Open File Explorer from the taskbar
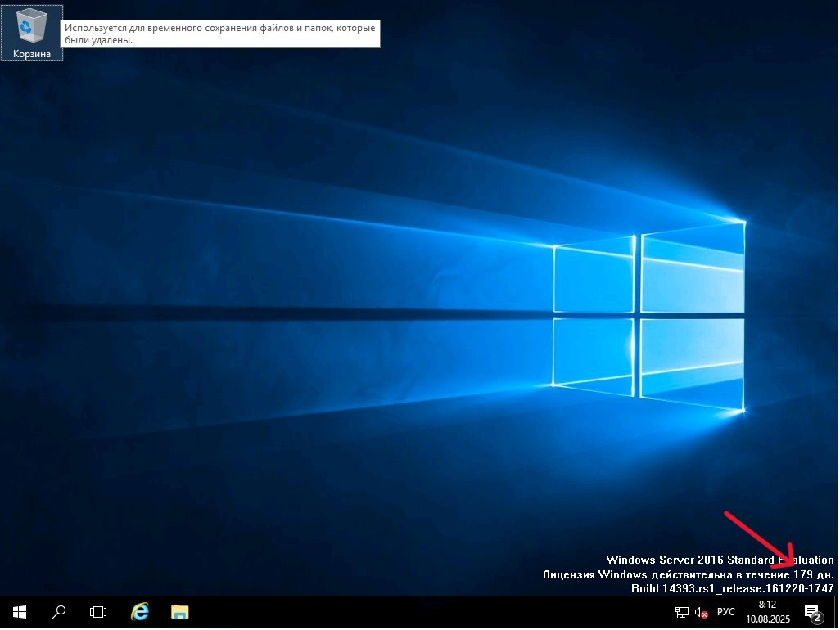The image size is (840, 630). 180,612
